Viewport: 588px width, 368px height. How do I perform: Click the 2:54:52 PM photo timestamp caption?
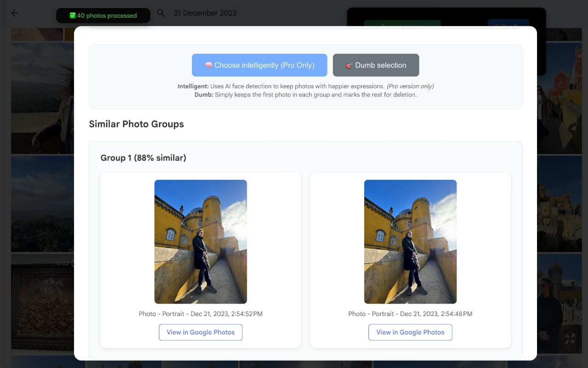click(200, 314)
